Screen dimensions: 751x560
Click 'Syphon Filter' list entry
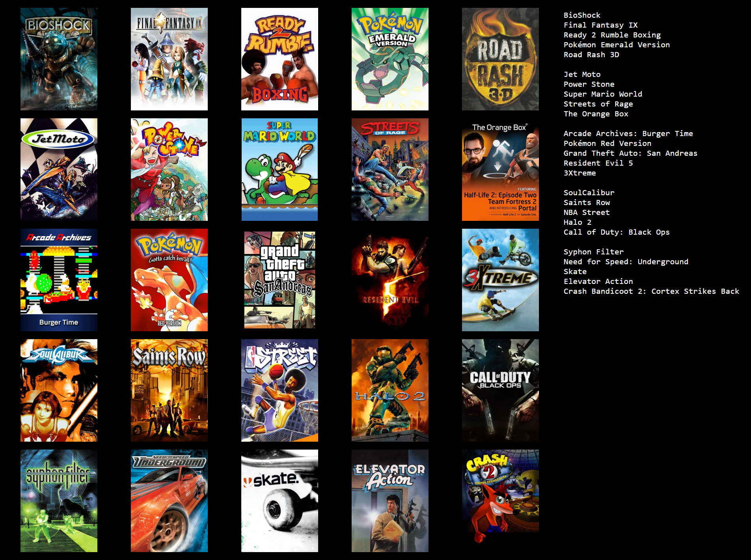coord(594,252)
